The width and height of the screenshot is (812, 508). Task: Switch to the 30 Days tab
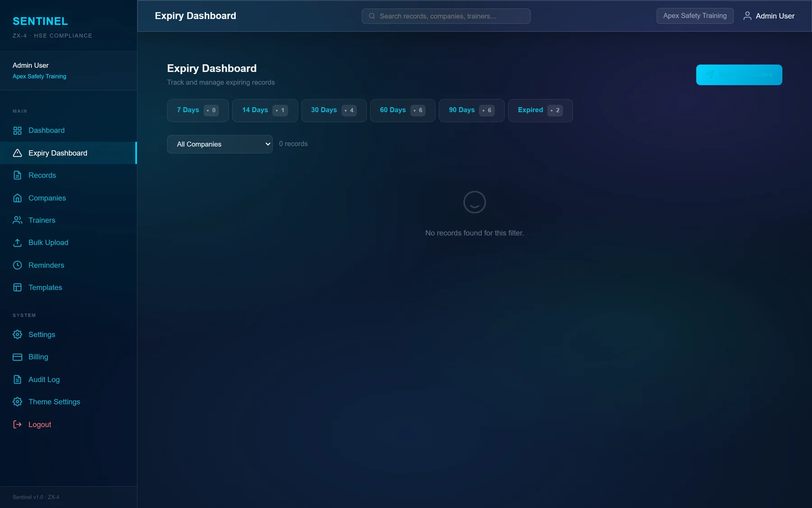point(334,110)
